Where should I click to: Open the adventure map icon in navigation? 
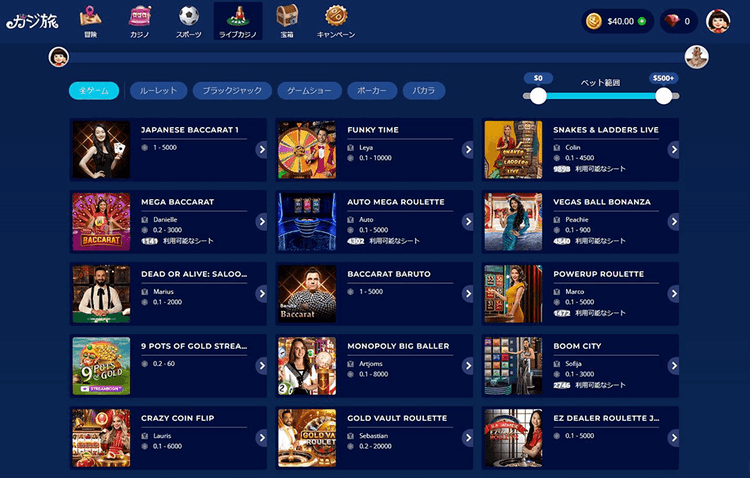(x=90, y=16)
